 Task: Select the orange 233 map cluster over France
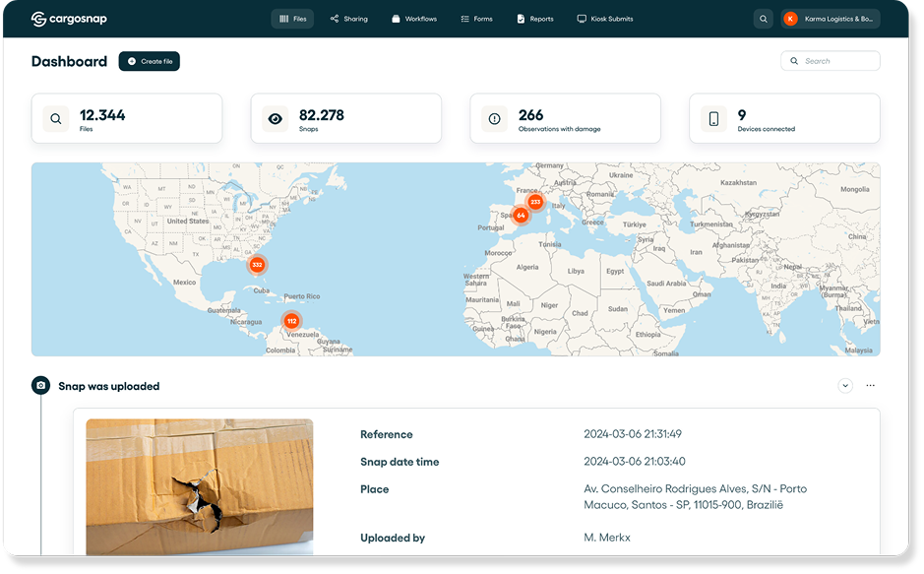pyautogui.click(x=534, y=201)
